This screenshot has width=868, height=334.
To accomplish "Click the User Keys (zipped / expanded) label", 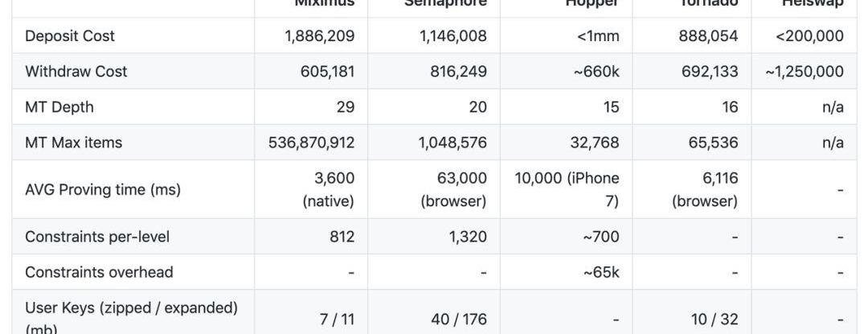I will click(x=131, y=308).
